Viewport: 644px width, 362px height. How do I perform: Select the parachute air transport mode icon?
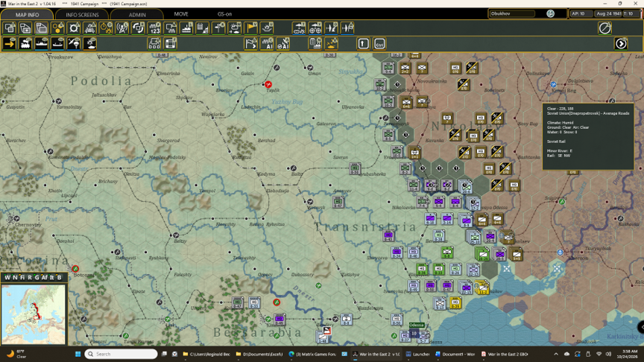coord(74,43)
